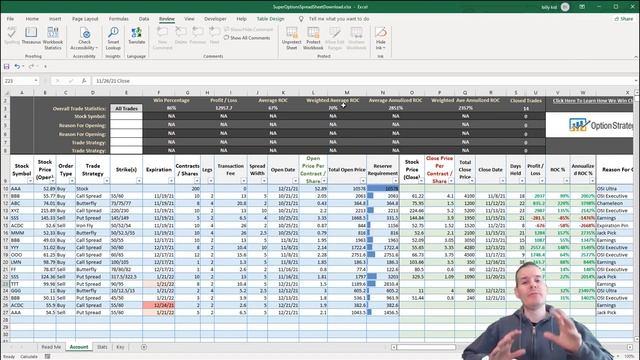Switch to the Stats sheet tab
Image resolution: width=640 pixels, height=360 pixels.
(x=102, y=347)
